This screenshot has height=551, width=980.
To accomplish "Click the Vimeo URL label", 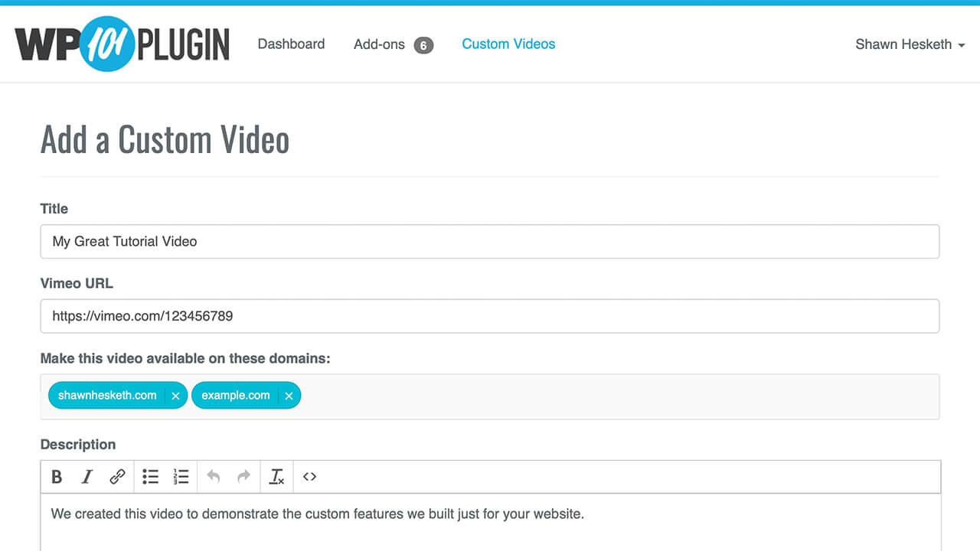I will [x=77, y=283].
